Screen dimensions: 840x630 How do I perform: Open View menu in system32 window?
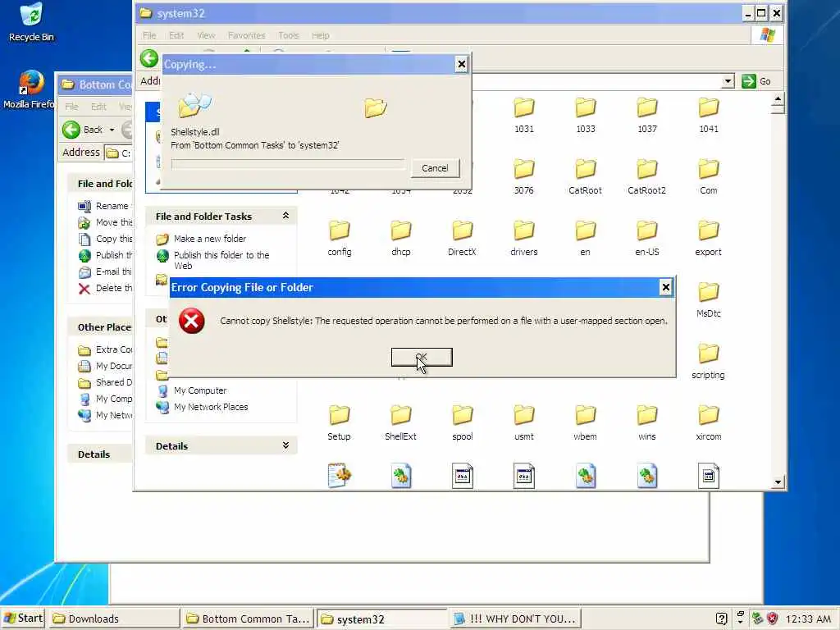206,35
